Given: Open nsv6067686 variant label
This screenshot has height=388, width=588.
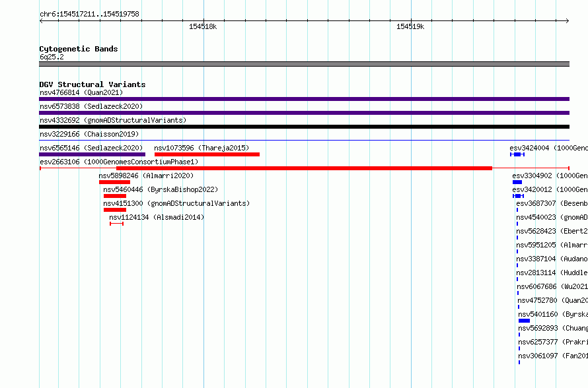Looking at the screenshot, I should (552, 286).
